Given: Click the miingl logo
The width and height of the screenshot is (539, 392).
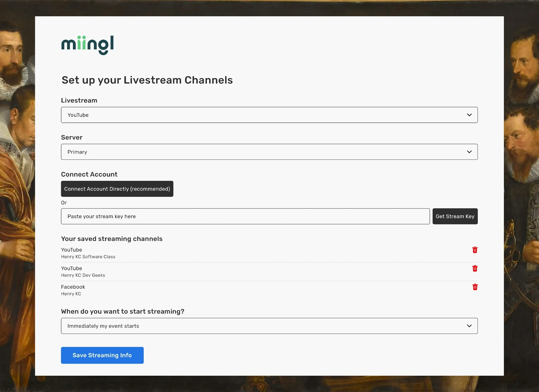Looking at the screenshot, I should (88, 45).
